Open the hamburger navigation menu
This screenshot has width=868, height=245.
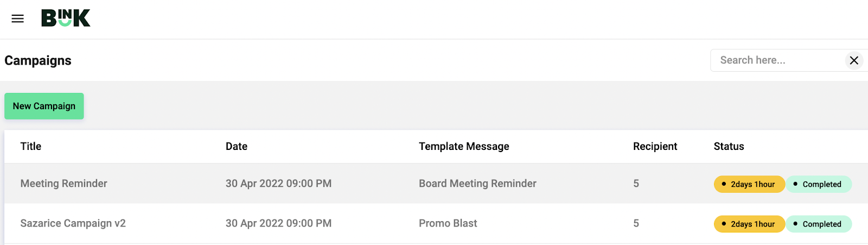pyautogui.click(x=17, y=18)
